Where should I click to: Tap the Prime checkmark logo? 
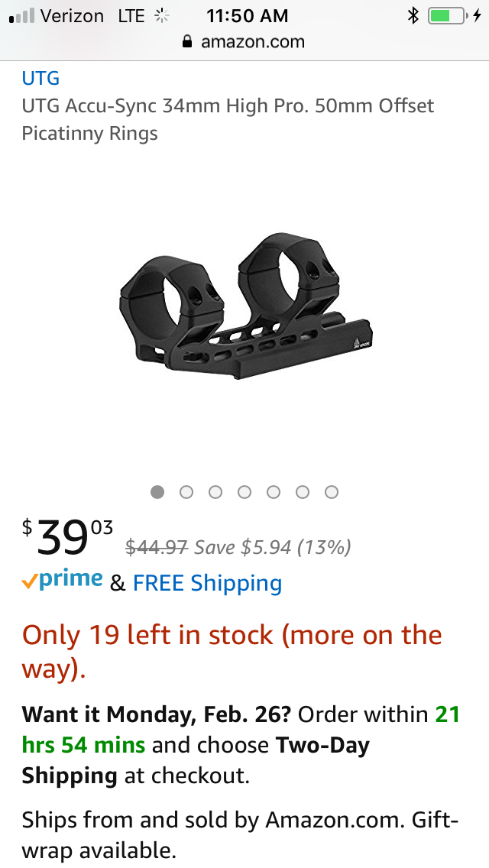pos(62,580)
